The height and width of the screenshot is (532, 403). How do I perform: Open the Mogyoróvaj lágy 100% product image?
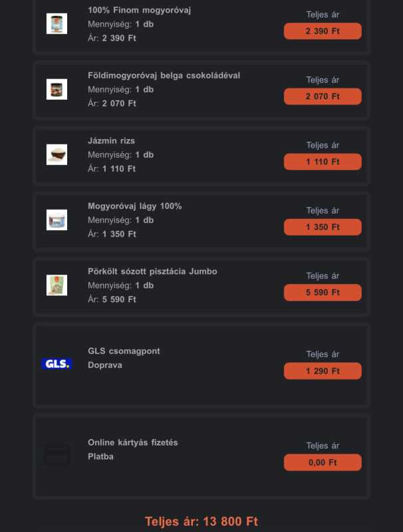coord(57,220)
